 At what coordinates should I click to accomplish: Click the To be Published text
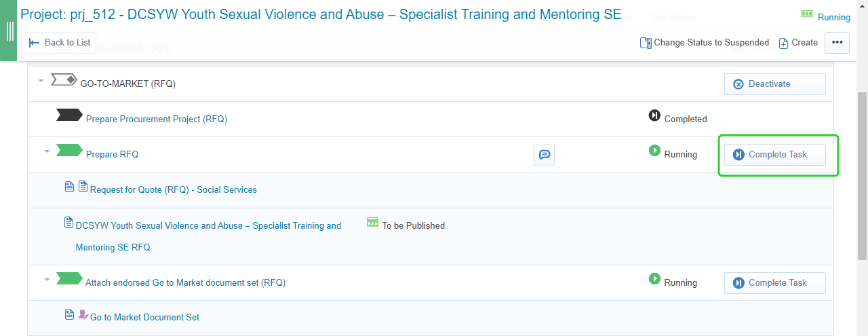(414, 225)
